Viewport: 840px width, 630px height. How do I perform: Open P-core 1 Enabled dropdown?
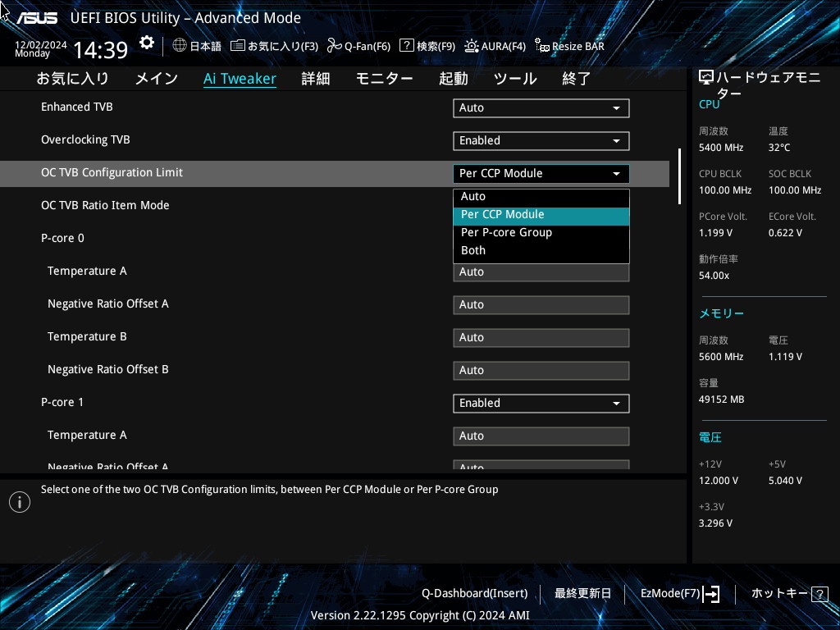click(x=541, y=404)
